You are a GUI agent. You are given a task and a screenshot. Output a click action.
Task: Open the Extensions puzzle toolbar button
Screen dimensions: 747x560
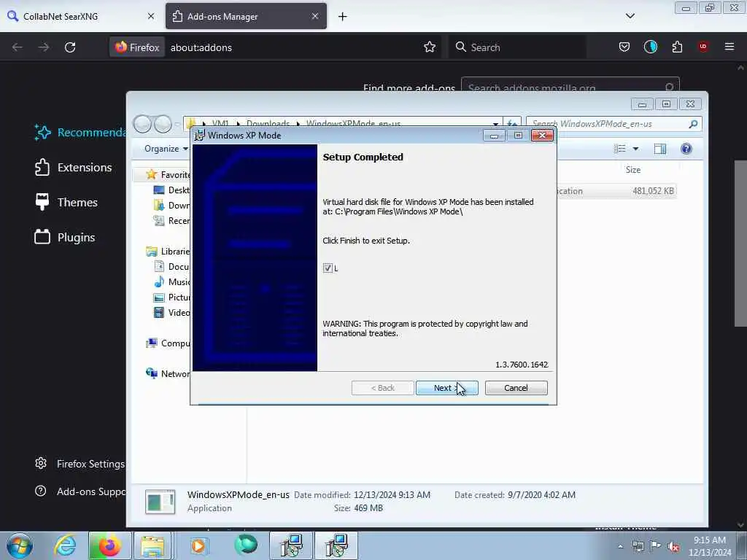pos(677,47)
